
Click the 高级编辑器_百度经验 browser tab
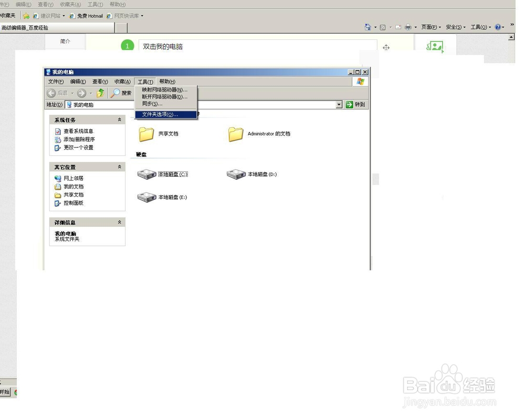pos(57,28)
